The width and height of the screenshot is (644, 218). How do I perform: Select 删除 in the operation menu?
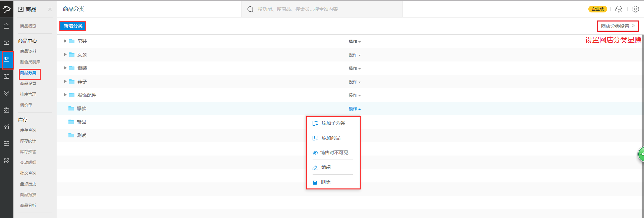coord(325,182)
